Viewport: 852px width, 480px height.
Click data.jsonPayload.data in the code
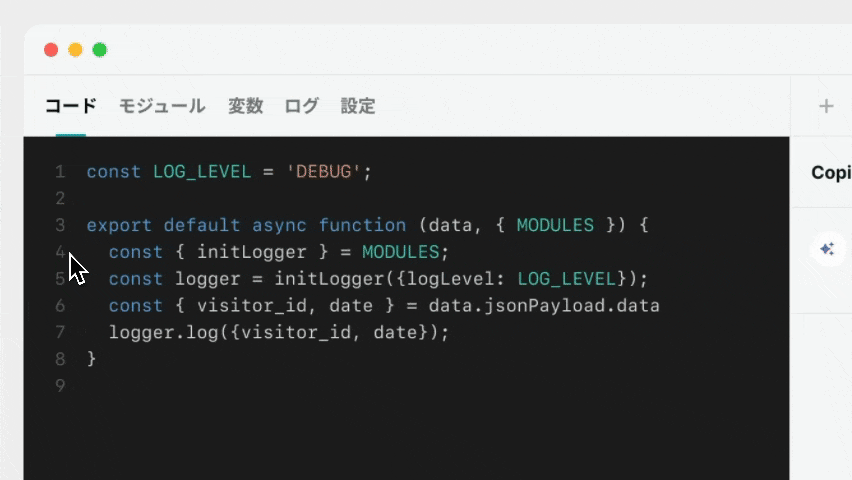pos(544,306)
